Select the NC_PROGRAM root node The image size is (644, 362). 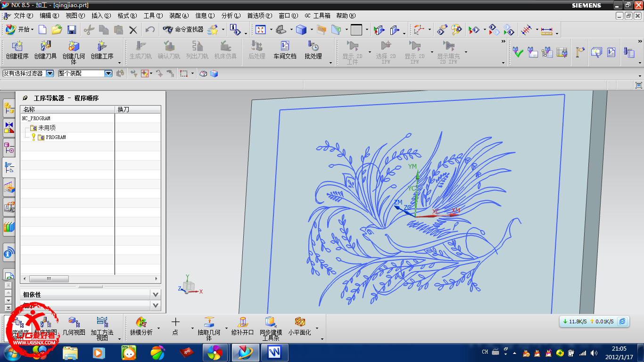(36, 118)
